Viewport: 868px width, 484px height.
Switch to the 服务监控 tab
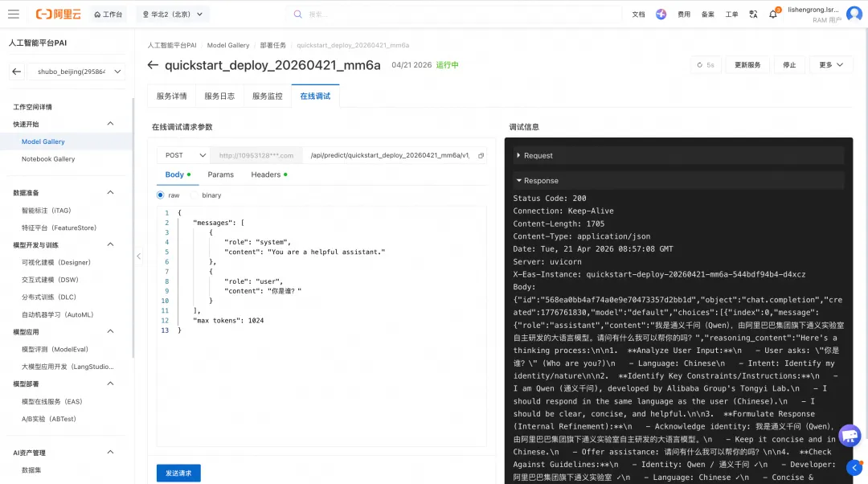click(268, 96)
